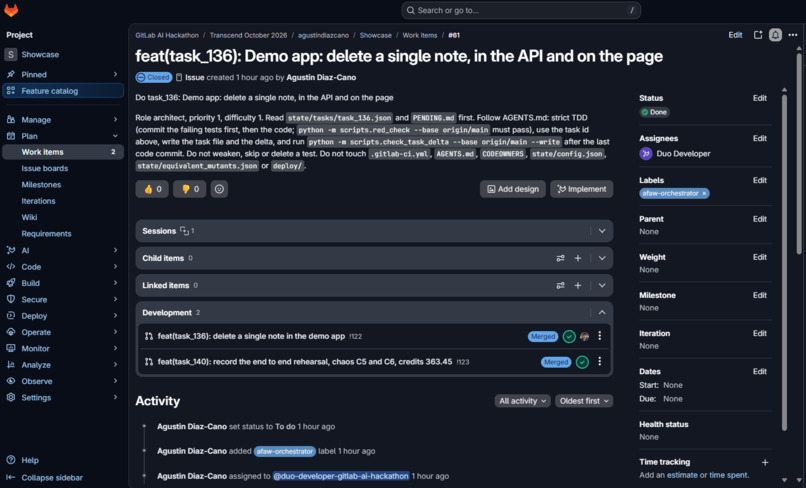Open Child items view settings icon
This screenshot has width=806, height=488.
click(x=560, y=258)
